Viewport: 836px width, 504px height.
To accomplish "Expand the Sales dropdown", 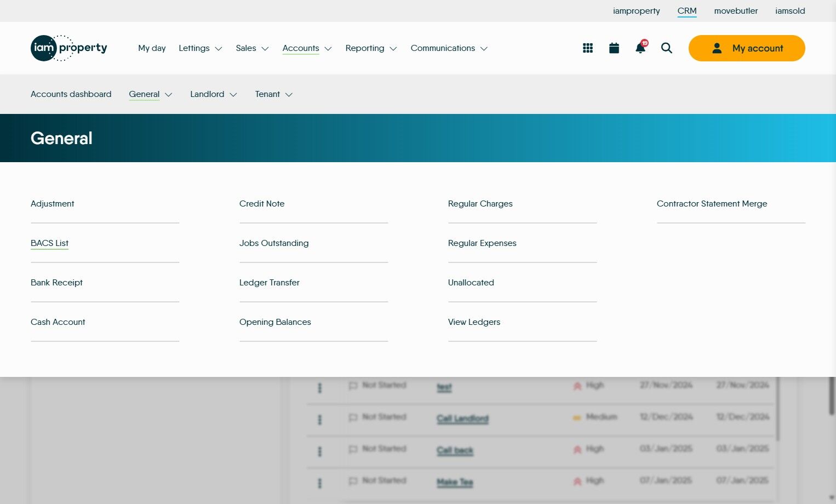I will 252,48.
